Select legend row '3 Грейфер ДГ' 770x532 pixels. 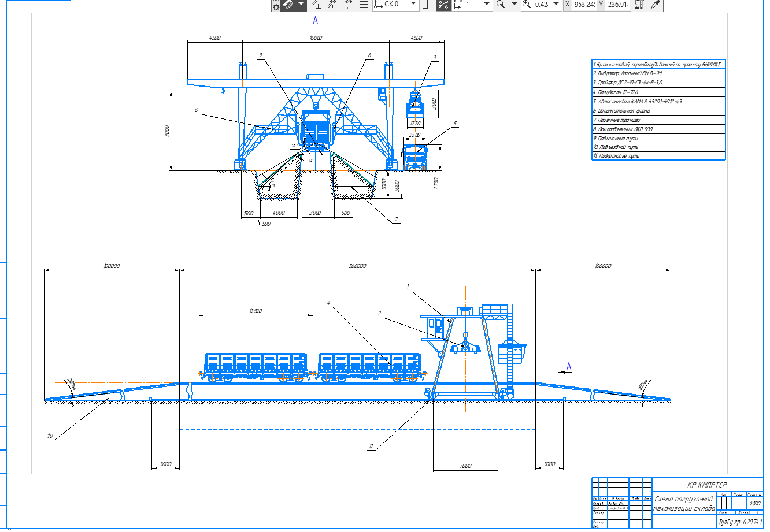tap(658, 83)
